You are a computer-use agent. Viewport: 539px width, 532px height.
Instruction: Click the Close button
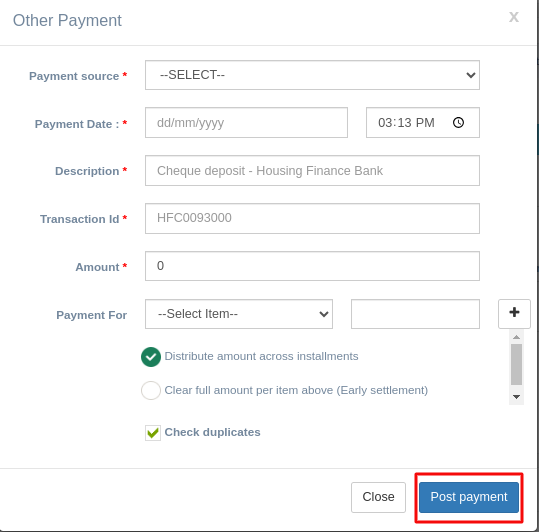pos(378,497)
